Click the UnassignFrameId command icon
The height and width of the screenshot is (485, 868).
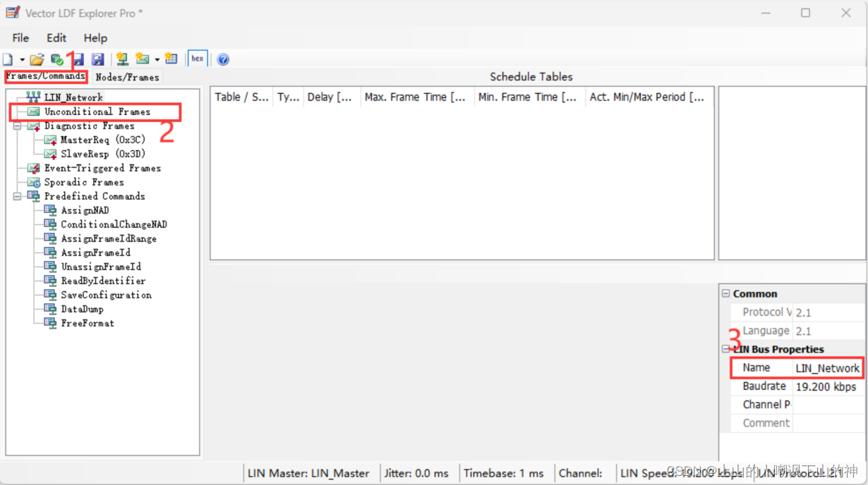tap(50, 266)
